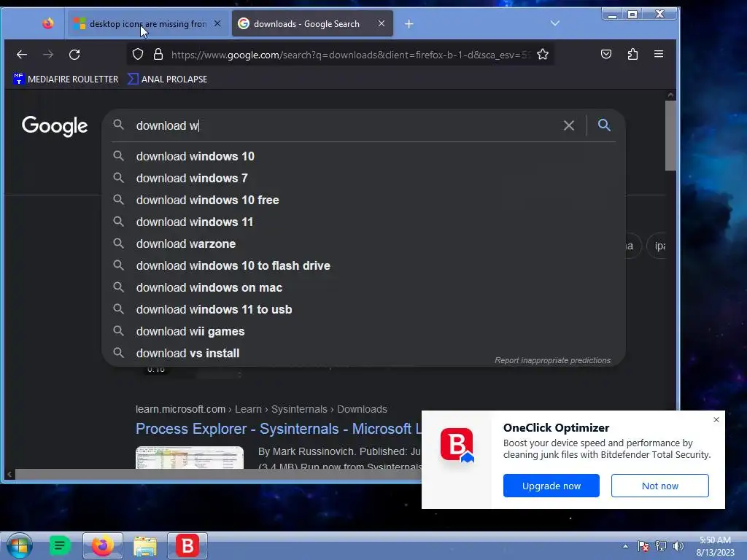This screenshot has width=747, height=560.
Task: Click learn.microsoft.com breadcrumb text
Action: click(180, 409)
